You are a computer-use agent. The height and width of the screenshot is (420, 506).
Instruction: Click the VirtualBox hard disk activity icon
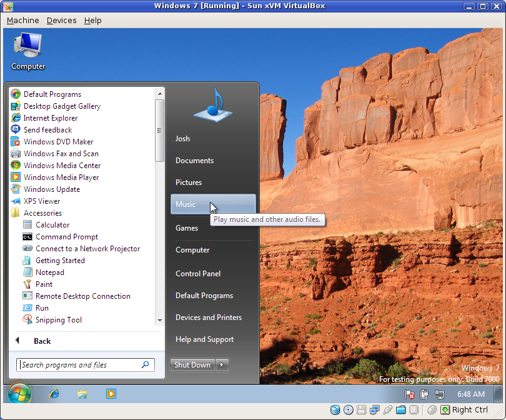[335, 410]
